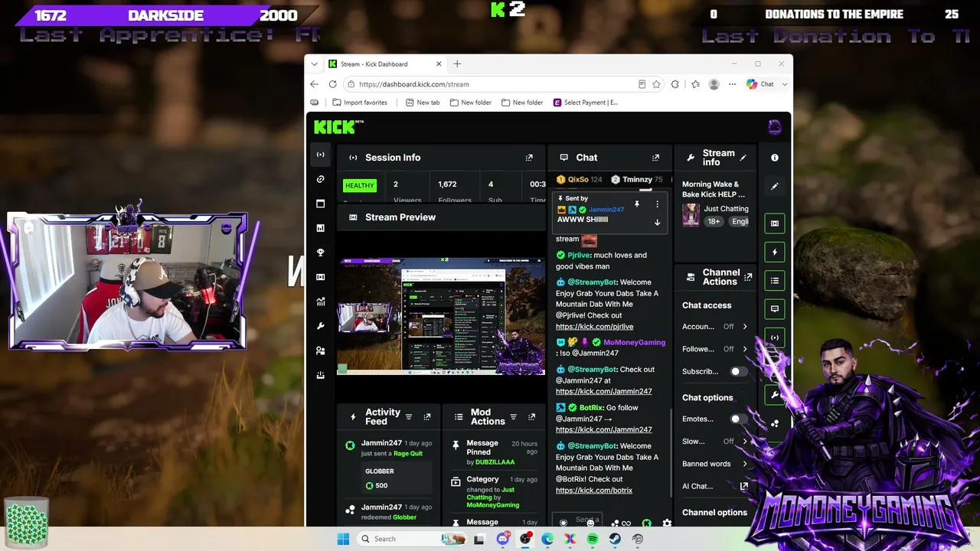
Task: Pop out the Activity Feed panel
Action: (x=426, y=417)
